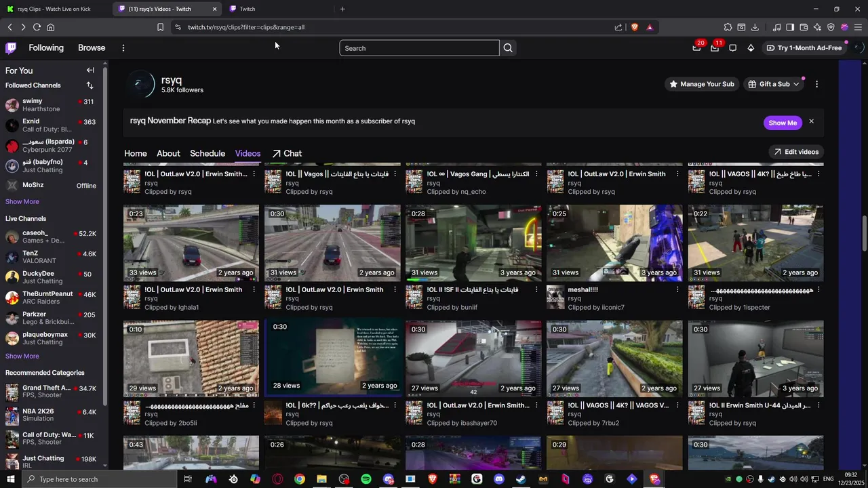Click in the Twitch Search field
868x488 pixels.
click(419, 48)
